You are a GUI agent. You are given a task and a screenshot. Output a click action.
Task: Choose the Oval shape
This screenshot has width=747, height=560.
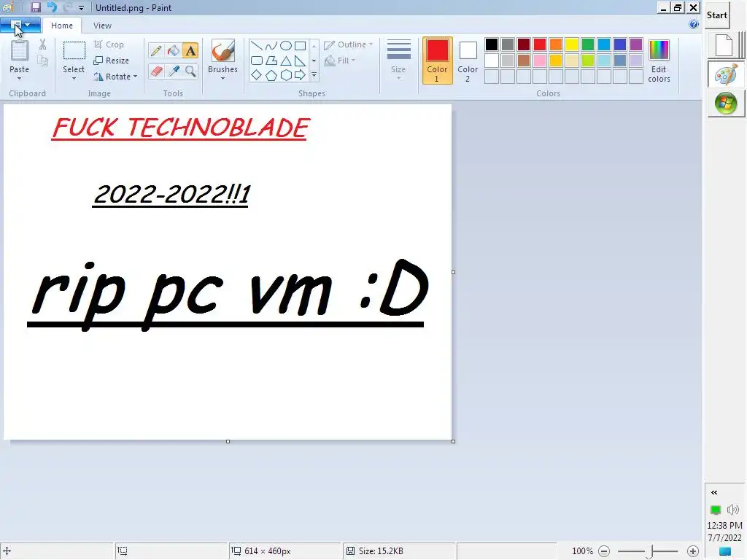coord(286,46)
